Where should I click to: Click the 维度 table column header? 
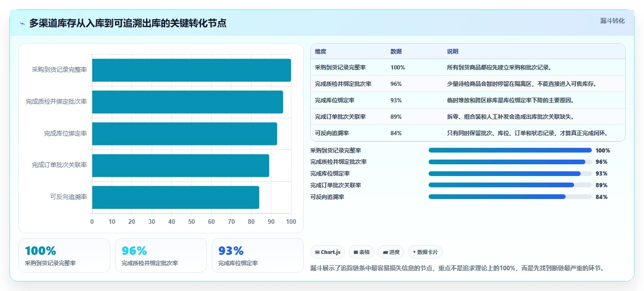point(321,52)
